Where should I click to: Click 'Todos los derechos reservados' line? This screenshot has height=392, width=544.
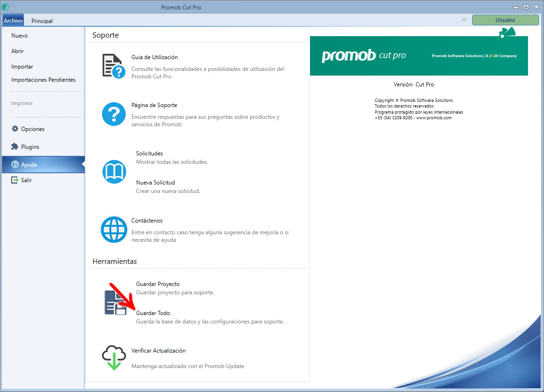coord(404,106)
